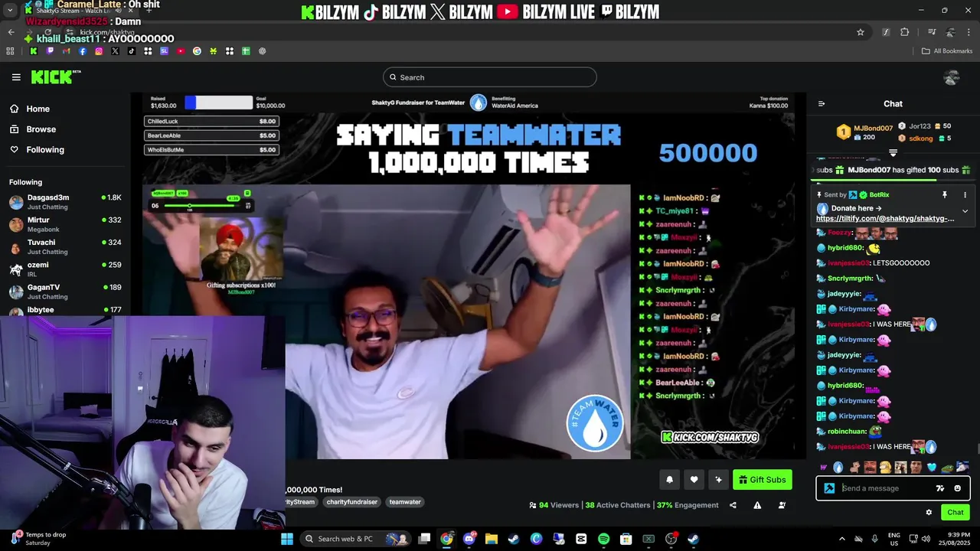This screenshot has height=551, width=980.
Task: Open the Twitch bookmark in bookmarks bar
Action: [50, 51]
